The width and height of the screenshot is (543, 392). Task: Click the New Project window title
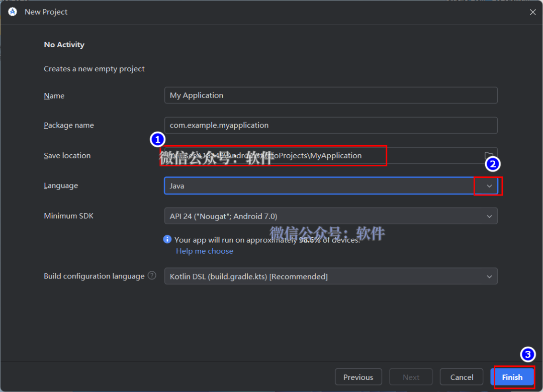[46, 12]
